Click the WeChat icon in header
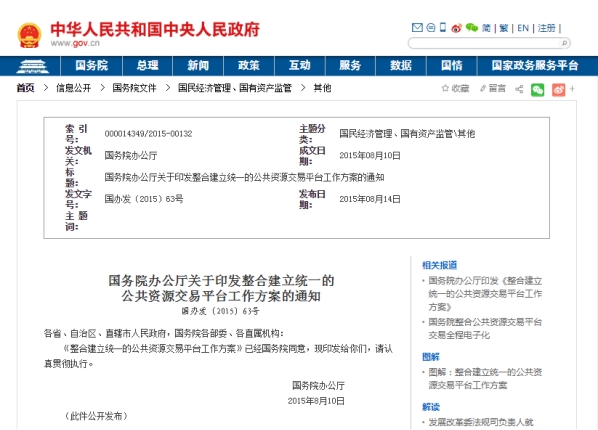 (472, 28)
